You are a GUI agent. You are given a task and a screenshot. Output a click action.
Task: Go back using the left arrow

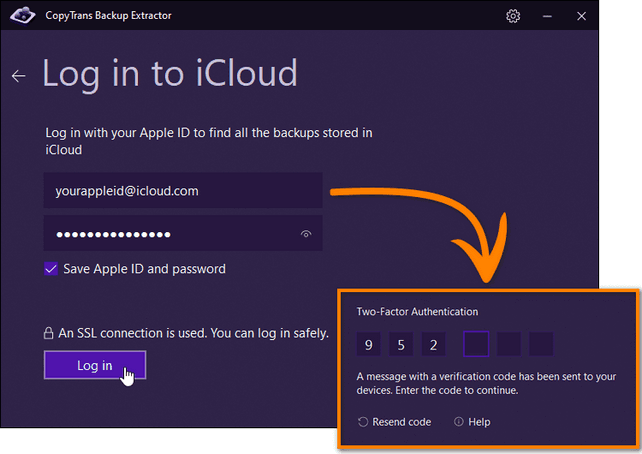(x=18, y=76)
